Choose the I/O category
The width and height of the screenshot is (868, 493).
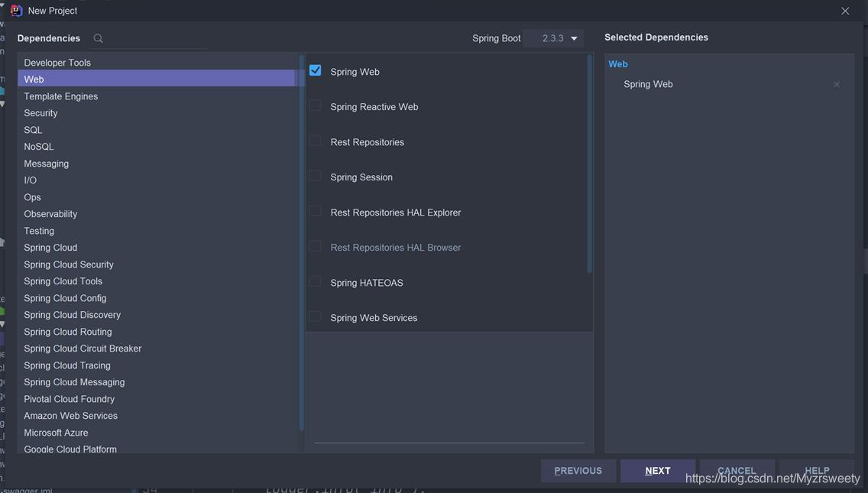157,180
